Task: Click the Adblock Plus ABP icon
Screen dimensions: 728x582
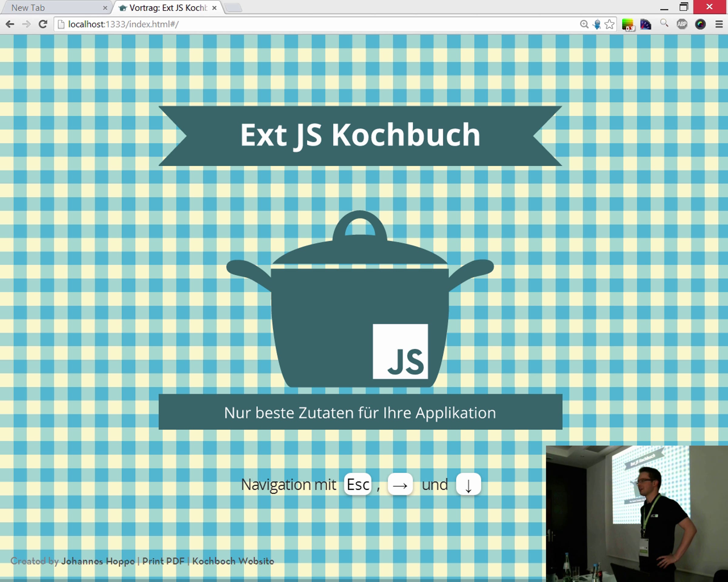Action: (682, 24)
